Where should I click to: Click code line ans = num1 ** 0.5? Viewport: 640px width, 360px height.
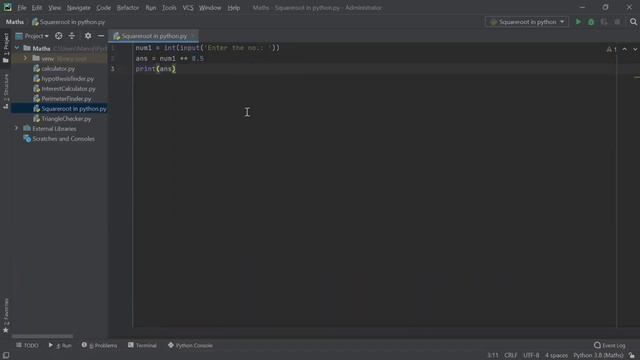pos(169,58)
